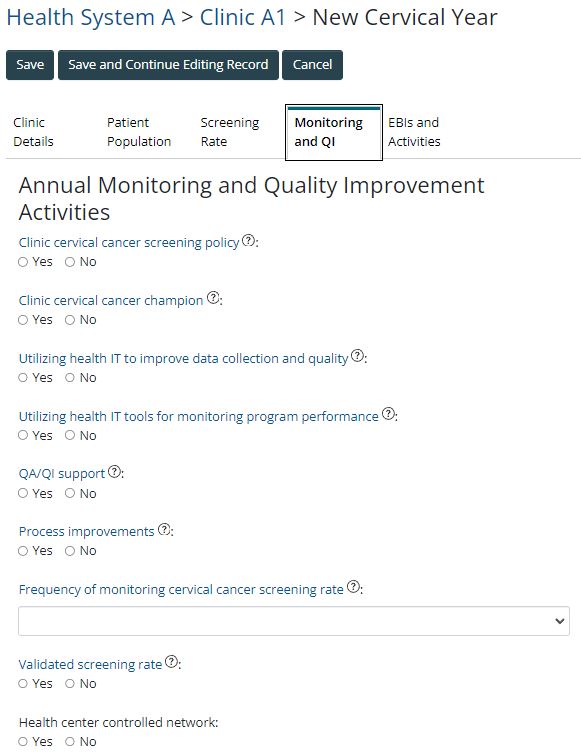Viewport: 581px width, 754px height.
Task: Go to the Patient Population tab
Action: 139,132
